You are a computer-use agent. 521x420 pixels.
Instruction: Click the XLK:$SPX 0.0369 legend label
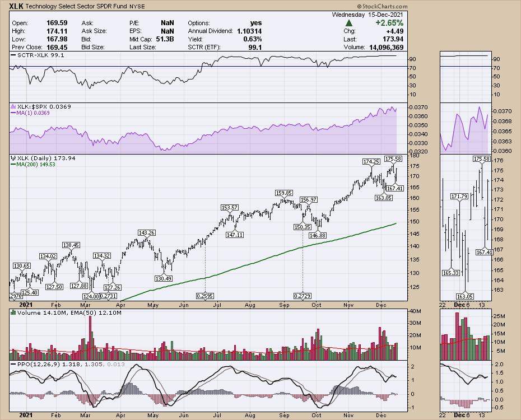pyautogui.click(x=44, y=106)
